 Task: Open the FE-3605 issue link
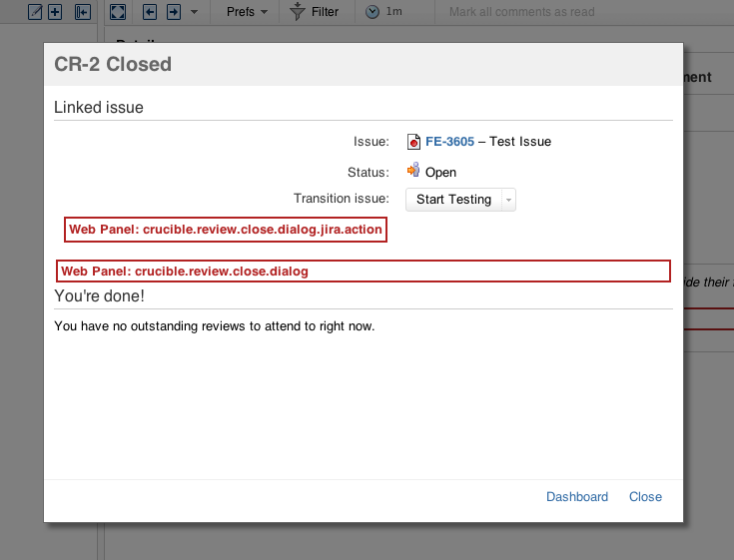coord(449,142)
